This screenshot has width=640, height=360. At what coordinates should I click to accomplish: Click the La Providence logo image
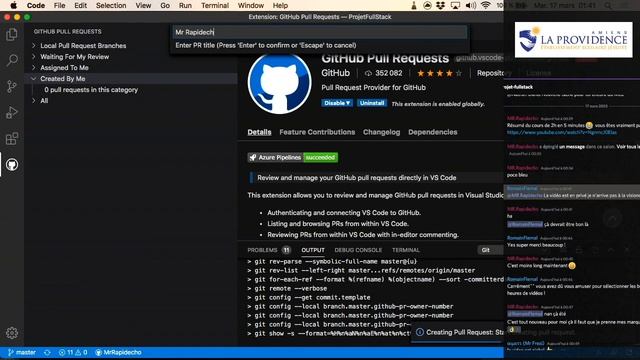[573, 40]
